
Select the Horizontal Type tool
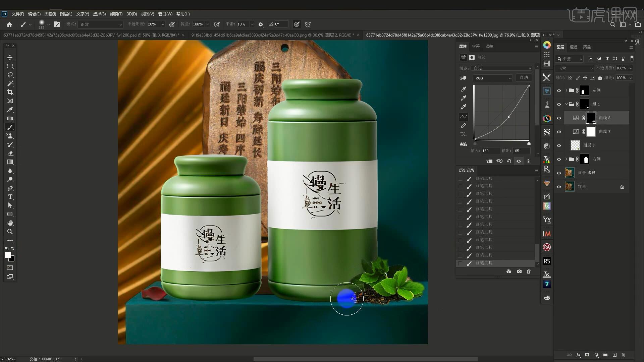click(10, 197)
